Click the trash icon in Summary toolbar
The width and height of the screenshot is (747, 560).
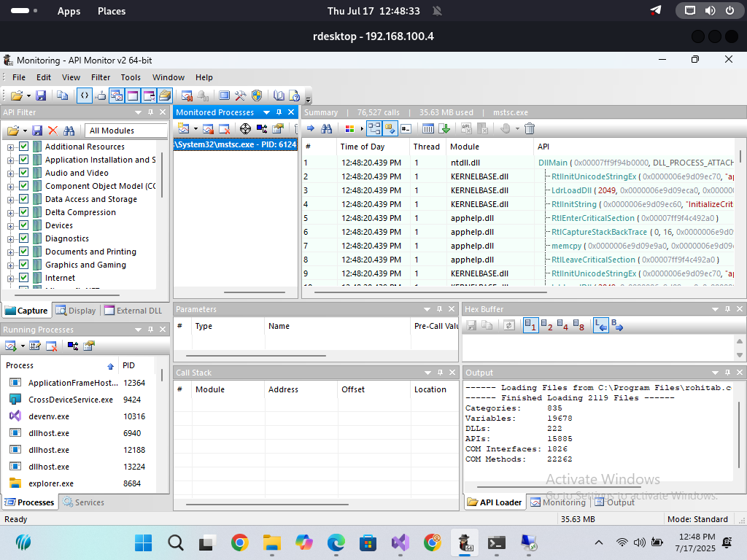pos(530,128)
